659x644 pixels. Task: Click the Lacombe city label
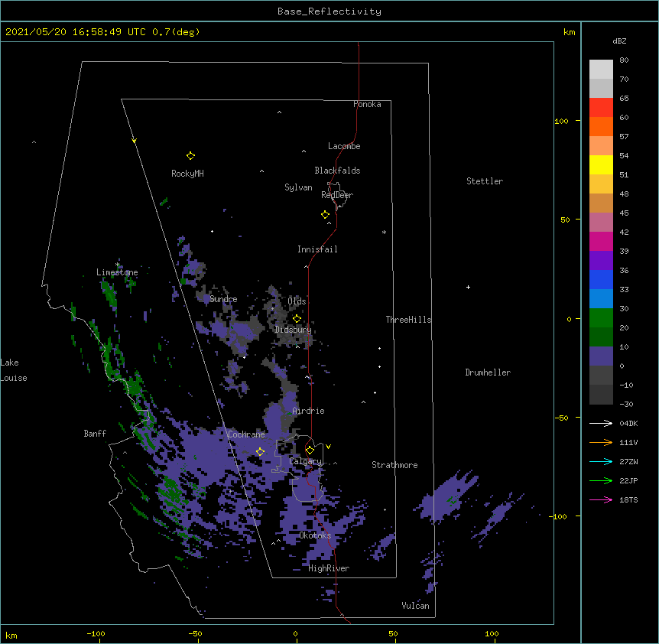tap(344, 146)
